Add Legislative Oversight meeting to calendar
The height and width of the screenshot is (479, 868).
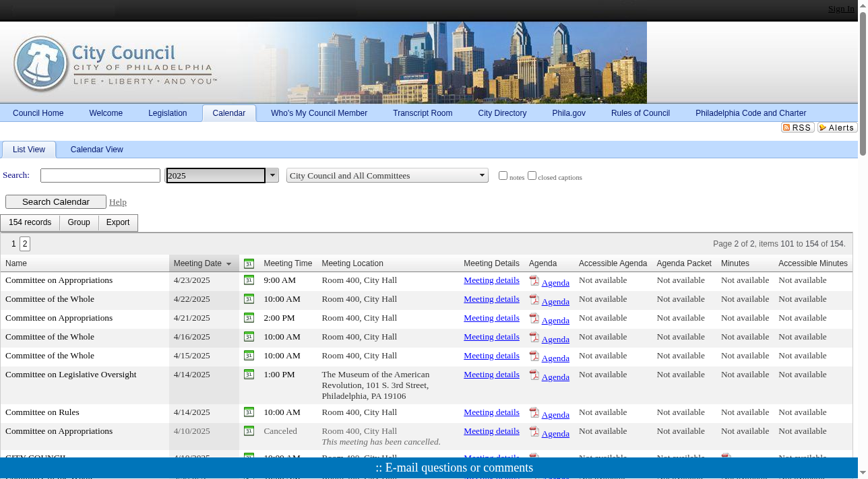pyautogui.click(x=249, y=375)
